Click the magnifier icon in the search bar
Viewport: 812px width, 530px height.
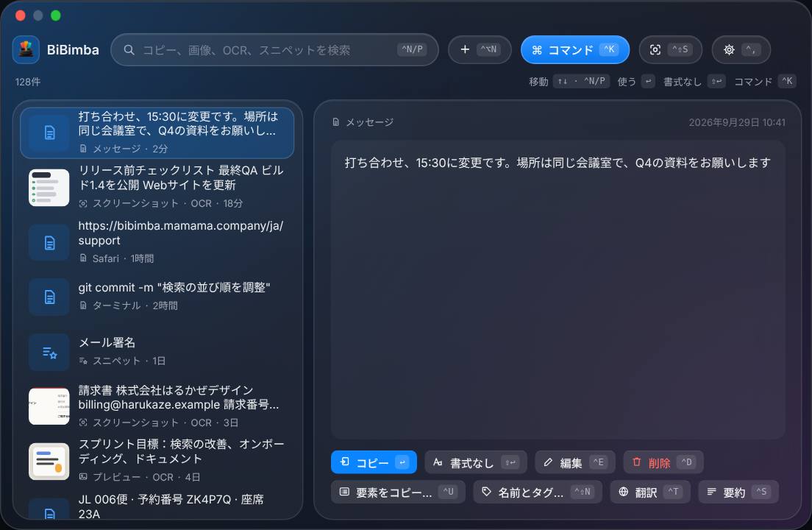click(x=129, y=50)
